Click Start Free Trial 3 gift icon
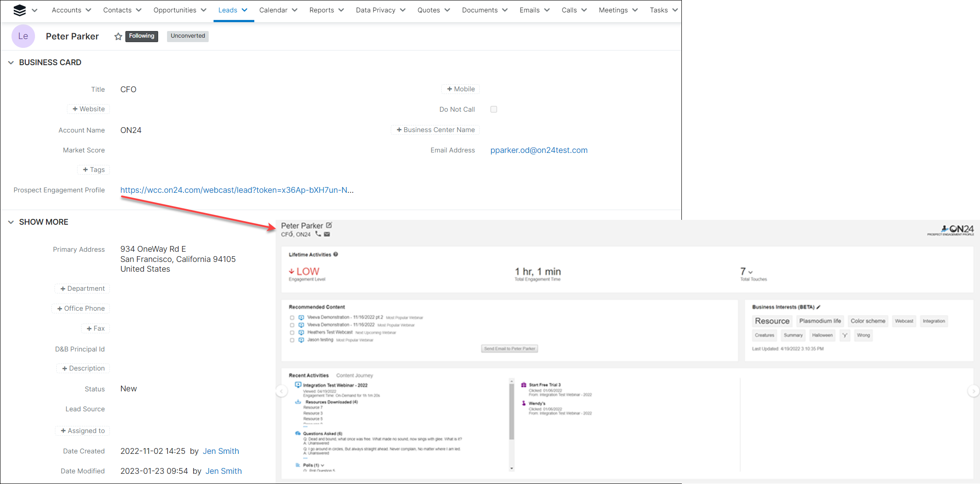The width and height of the screenshot is (980, 484). click(524, 385)
